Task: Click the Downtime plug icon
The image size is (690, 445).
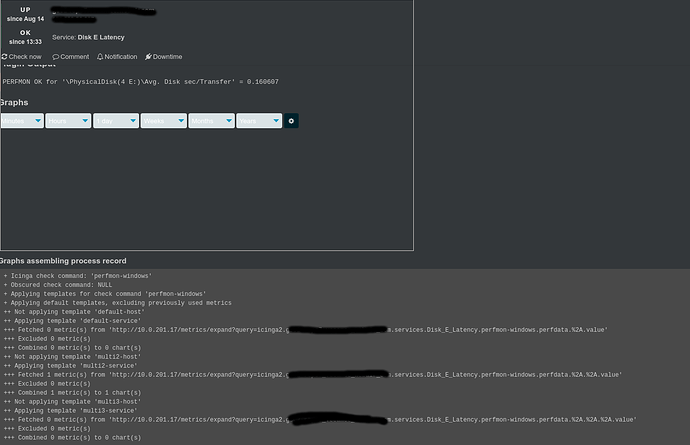Action: click(148, 56)
